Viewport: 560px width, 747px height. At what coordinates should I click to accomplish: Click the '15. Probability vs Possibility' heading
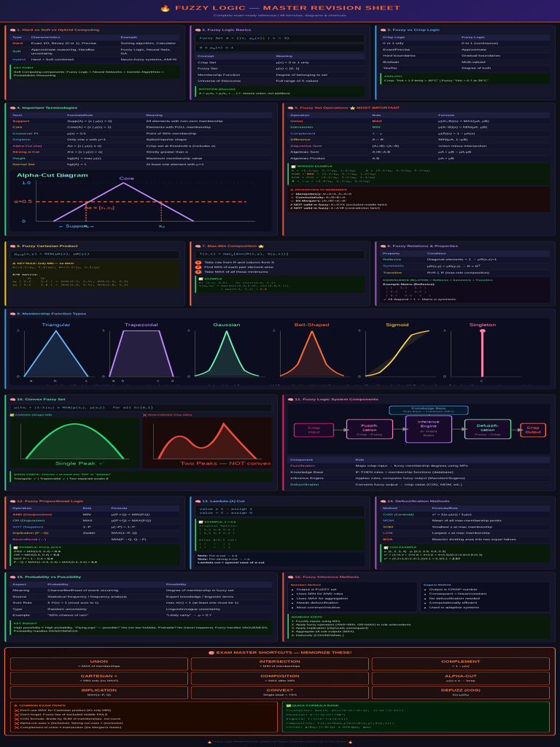[49, 577]
